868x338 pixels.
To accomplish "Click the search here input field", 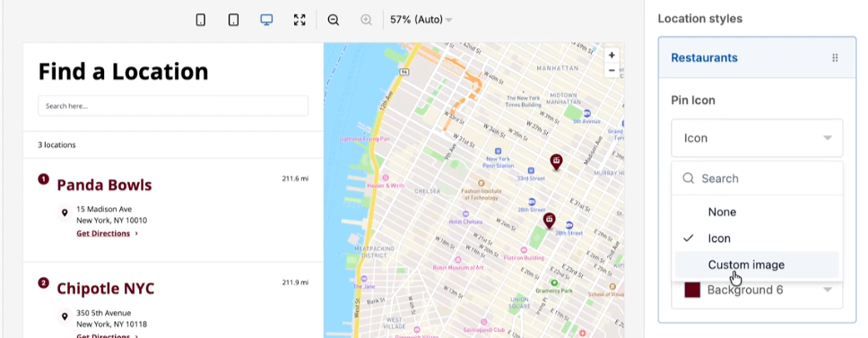I will pos(173,106).
